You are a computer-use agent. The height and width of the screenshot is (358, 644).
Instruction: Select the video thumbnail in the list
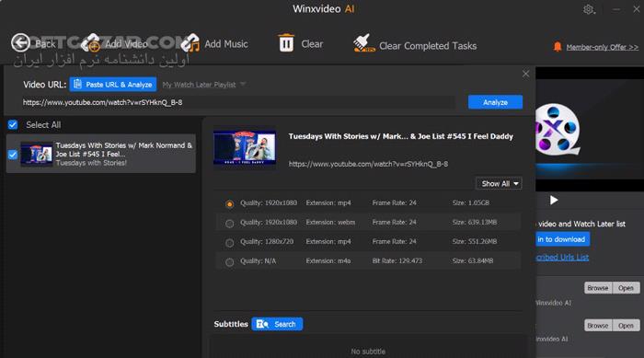pyautogui.click(x=37, y=154)
